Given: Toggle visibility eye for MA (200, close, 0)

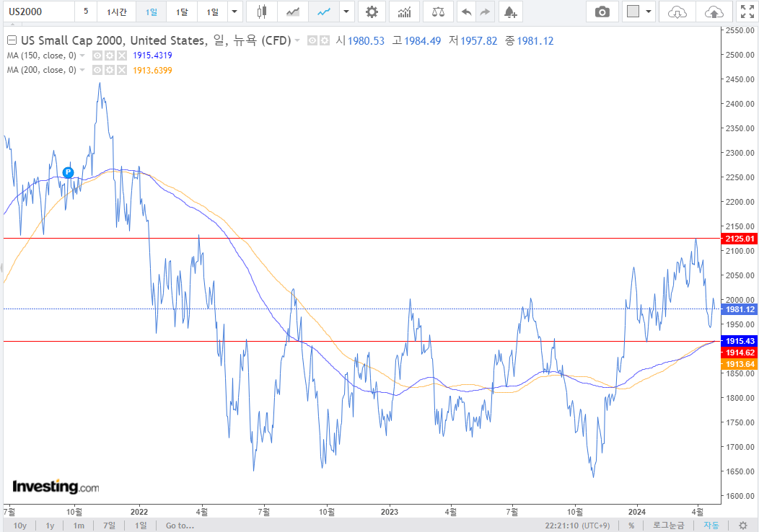Looking at the screenshot, I should (x=97, y=70).
